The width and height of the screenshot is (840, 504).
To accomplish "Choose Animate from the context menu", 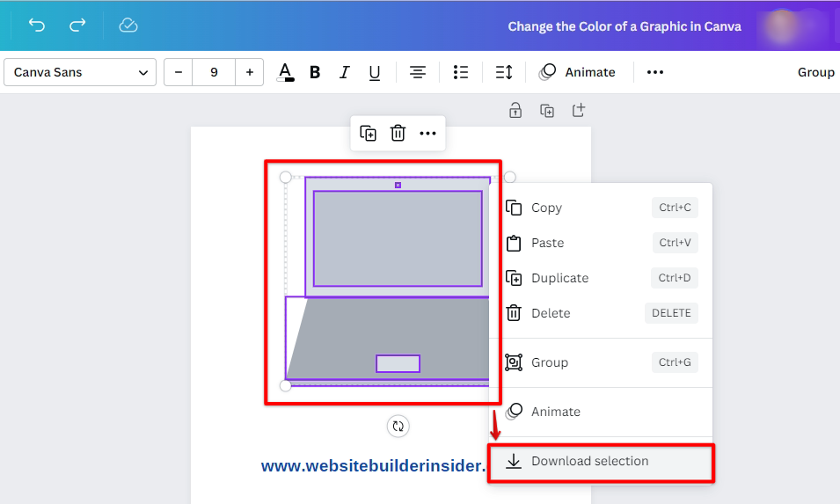I will coord(601,412).
